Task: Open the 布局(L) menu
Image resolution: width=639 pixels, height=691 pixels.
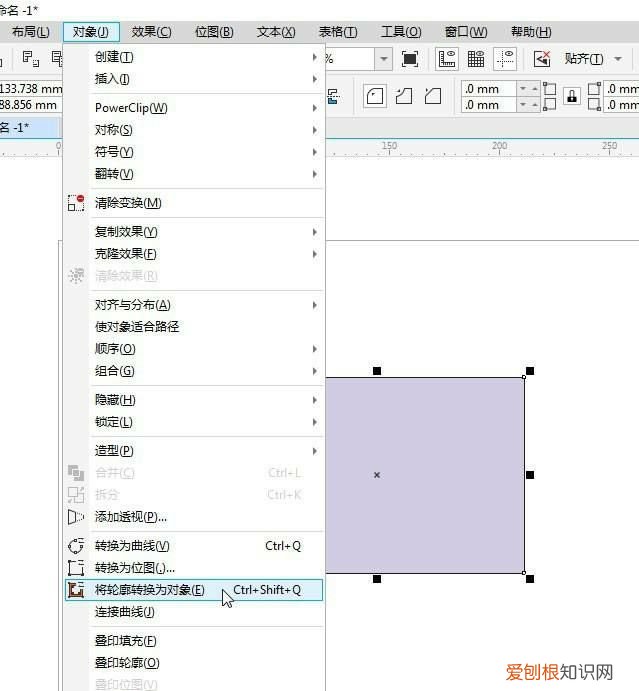Action: pos(30,32)
